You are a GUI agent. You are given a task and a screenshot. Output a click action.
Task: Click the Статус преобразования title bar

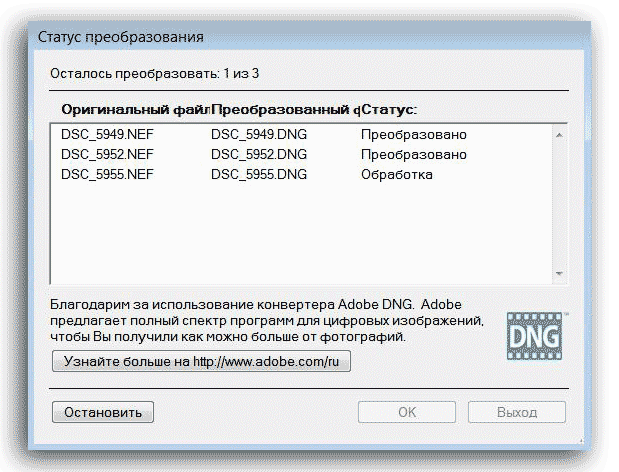pos(310,37)
